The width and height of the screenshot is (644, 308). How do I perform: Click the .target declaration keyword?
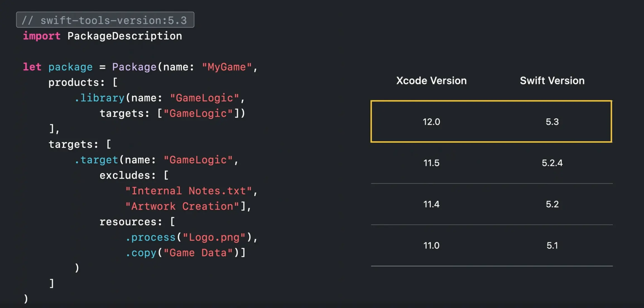point(96,160)
